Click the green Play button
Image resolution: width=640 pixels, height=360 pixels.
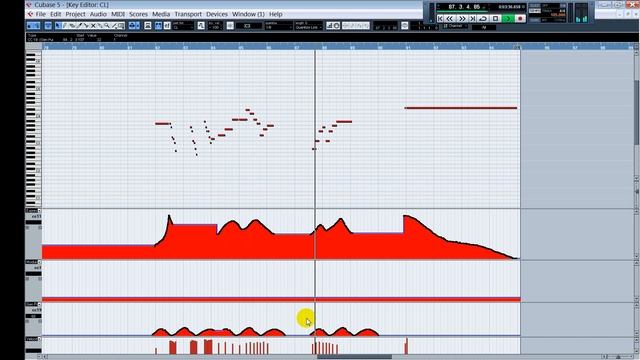coord(508,18)
